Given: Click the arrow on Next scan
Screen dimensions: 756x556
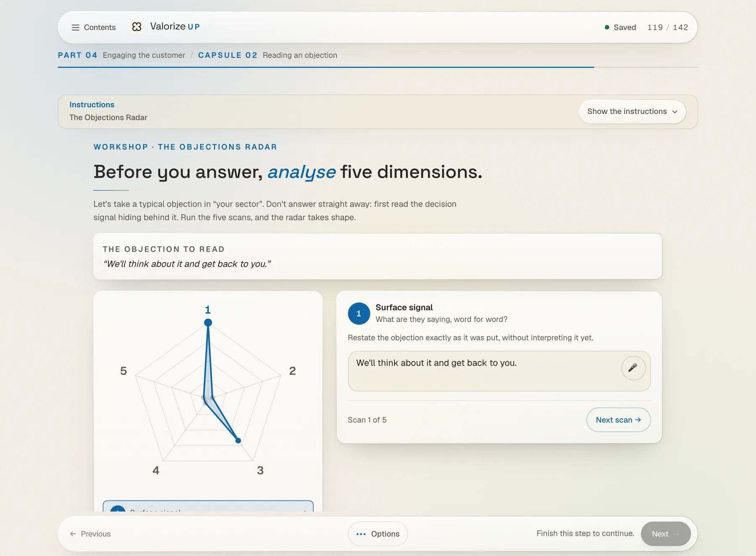Looking at the screenshot, I should (x=638, y=420).
